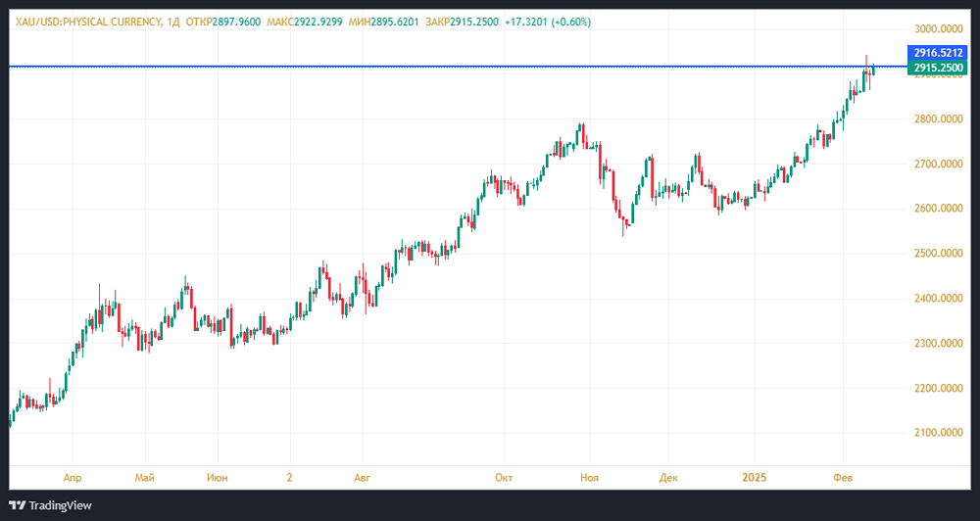Click the +17.3201 (+0.60%) change text

[548, 22]
